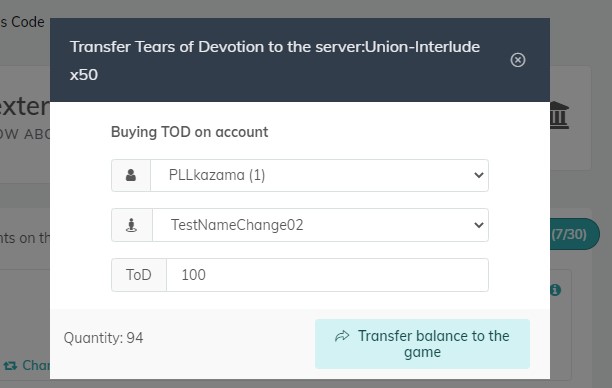Click the ToD label next to the amount field
Viewport: 612px width, 388px height.
click(x=139, y=275)
